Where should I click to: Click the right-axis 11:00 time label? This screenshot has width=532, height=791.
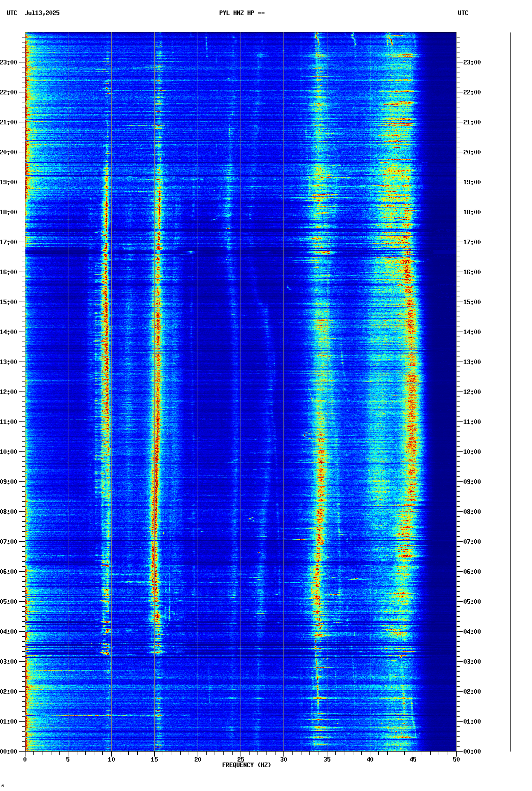click(472, 422)
